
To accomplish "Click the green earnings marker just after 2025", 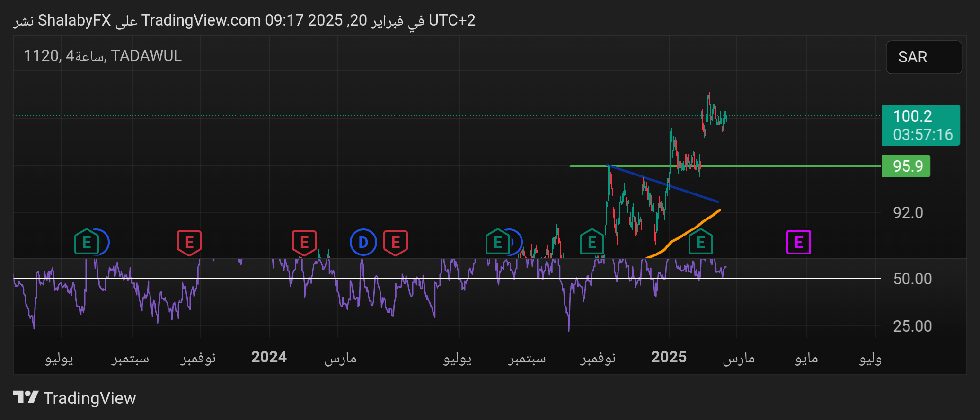I will click(700, 242).
